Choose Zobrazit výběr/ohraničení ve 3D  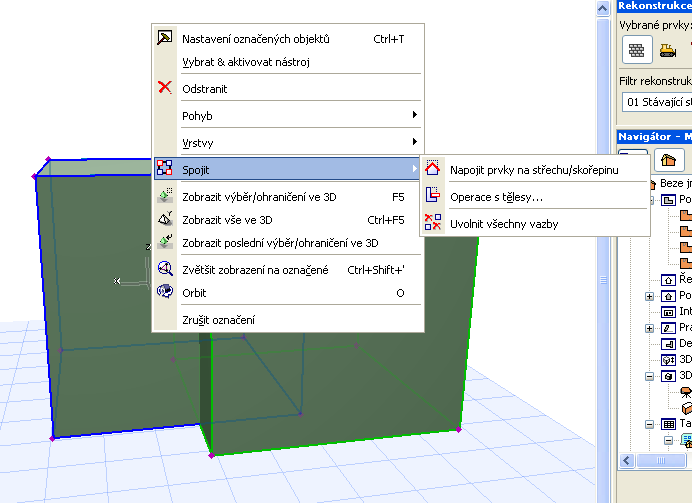pos(289,197)
